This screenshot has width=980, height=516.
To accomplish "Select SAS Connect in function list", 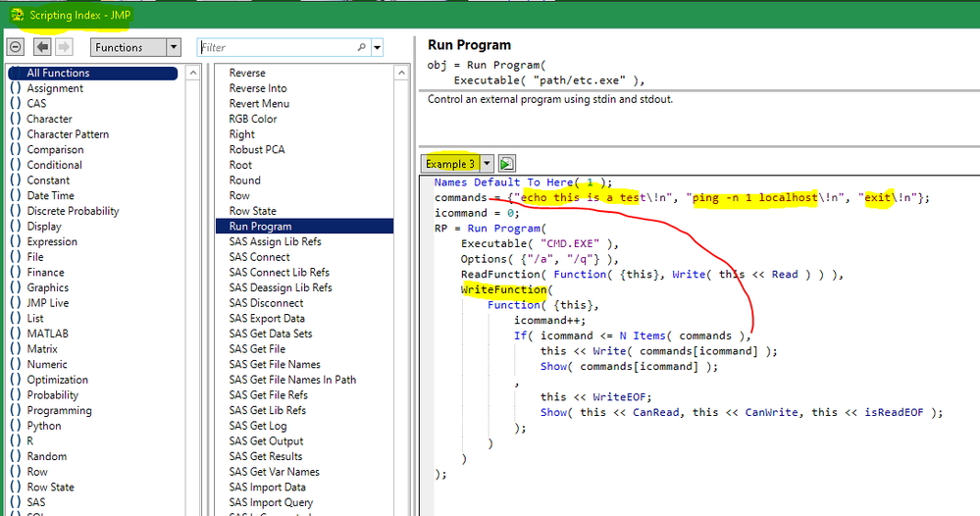I will coord(259,257).
